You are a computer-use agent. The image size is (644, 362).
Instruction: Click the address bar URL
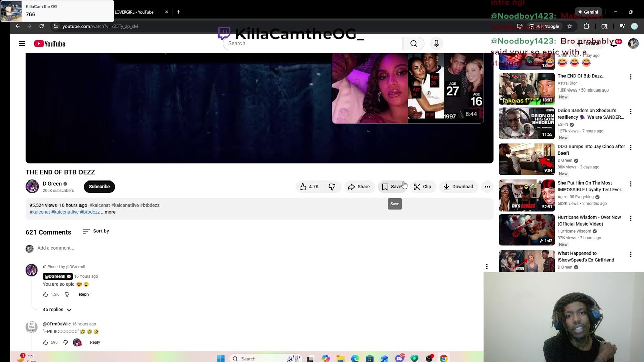(x=100, y=26)
